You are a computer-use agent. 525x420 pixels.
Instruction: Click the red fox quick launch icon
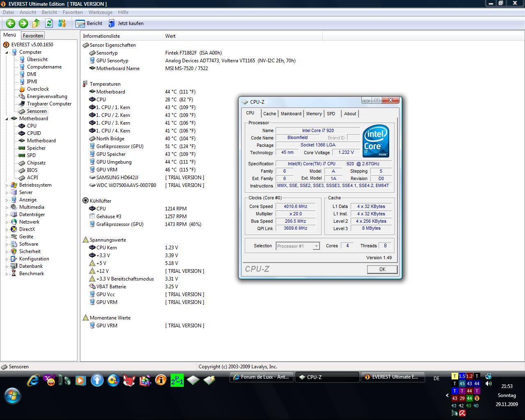pos(129,381)
